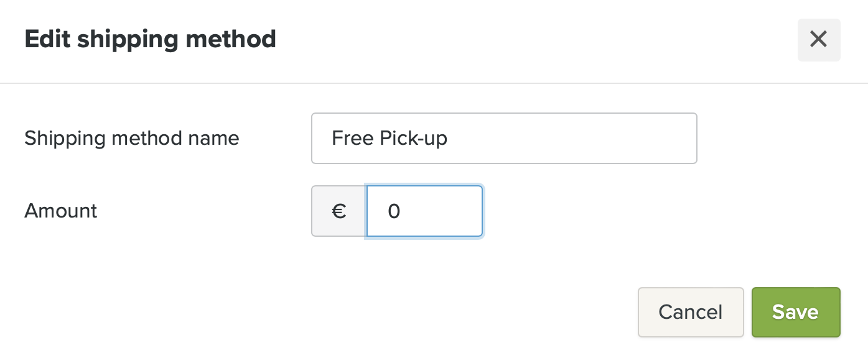This screenshot has width=868, height=353.
Task: Click the 0 value in Amount
Action: click(394, 212)
